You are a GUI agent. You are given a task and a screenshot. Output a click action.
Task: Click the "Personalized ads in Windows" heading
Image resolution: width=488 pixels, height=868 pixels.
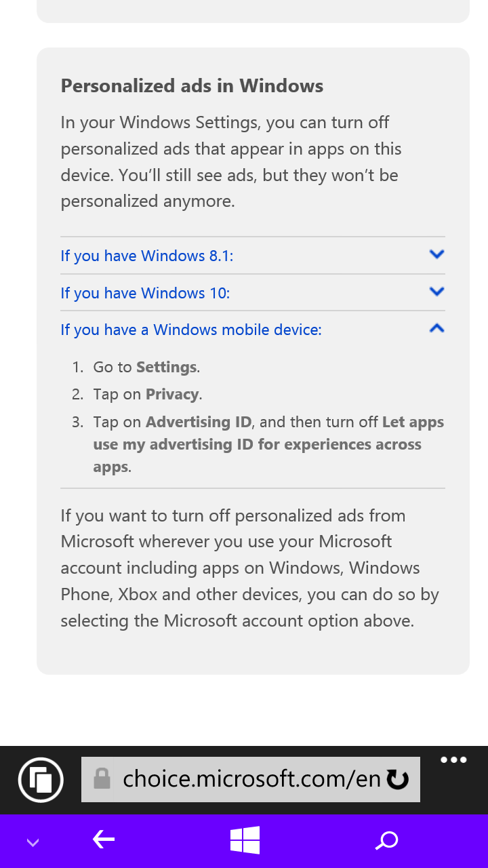click(192, 86)
